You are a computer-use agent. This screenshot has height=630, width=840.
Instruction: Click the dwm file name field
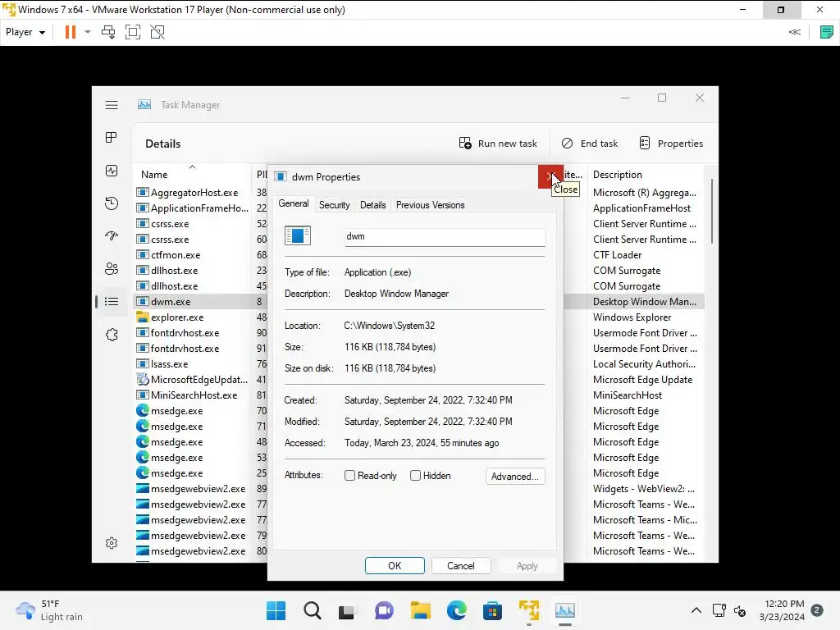pyautogui.click(x=445, y=237)
